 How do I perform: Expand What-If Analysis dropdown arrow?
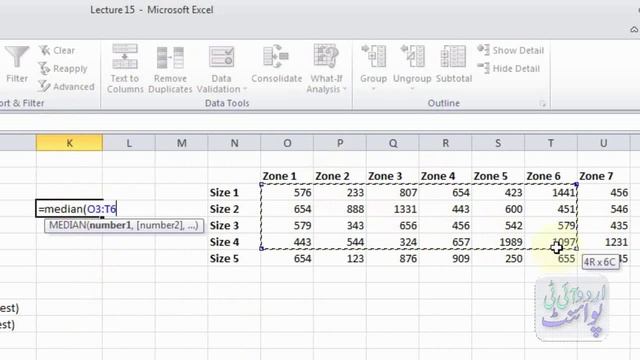click(x=344, y=89)
